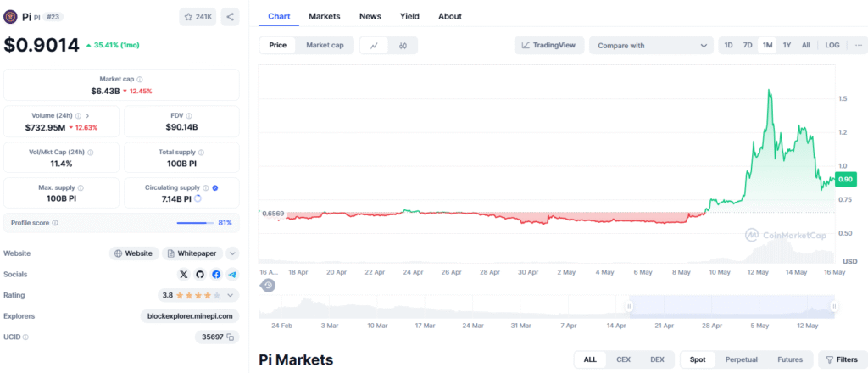This screenshot has height=373, width=868.
Task: Toggle LOG scale on chart
Action: point(832,46)
